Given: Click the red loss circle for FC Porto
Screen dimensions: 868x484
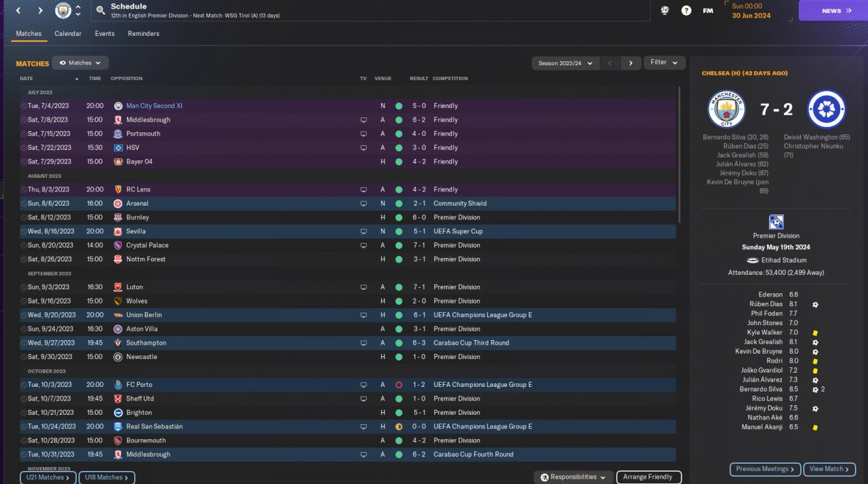Looking at the screenshot, I should (399, 385).
